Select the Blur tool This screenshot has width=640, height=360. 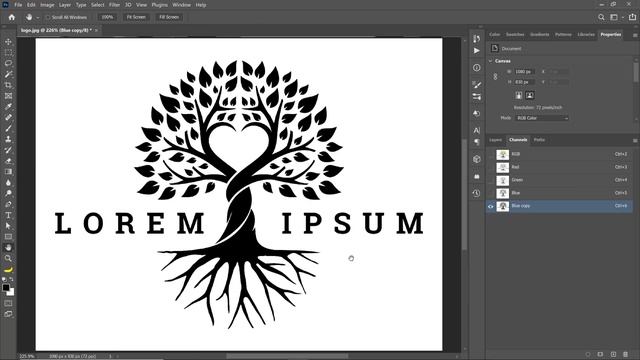click(x=8, y=182)
